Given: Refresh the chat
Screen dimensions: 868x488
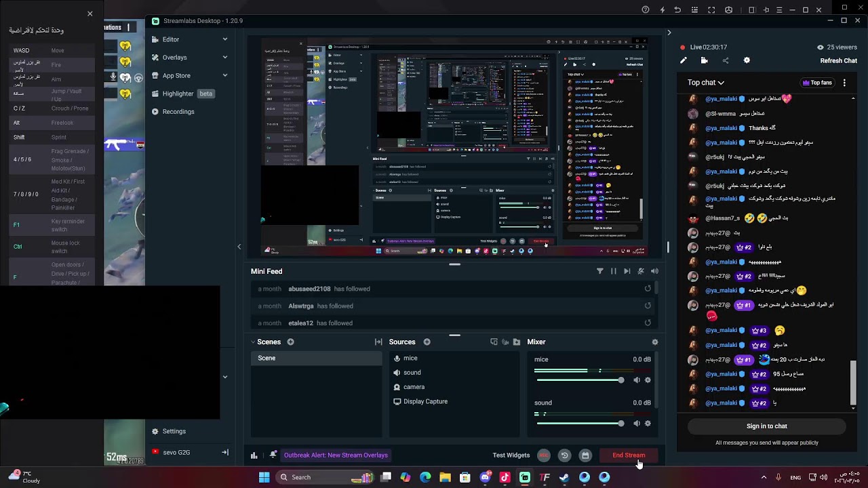Looking at the screenshot, I should tap(838, 61).
